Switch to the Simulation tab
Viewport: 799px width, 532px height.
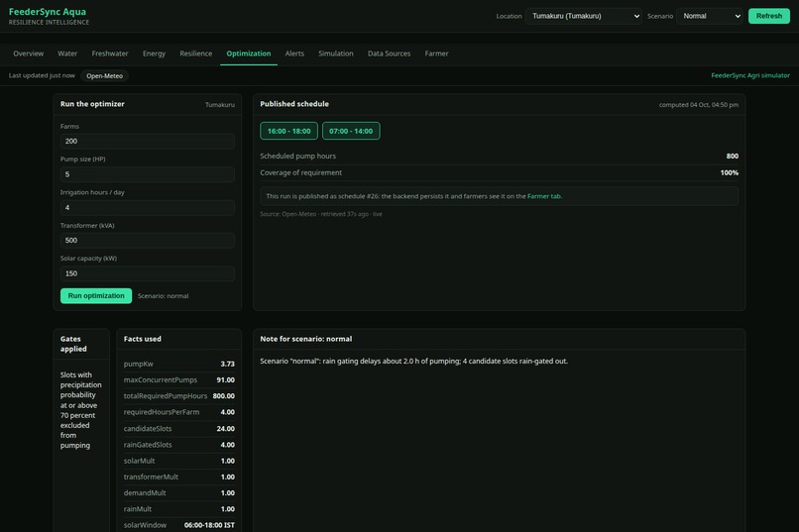[336, 53]
